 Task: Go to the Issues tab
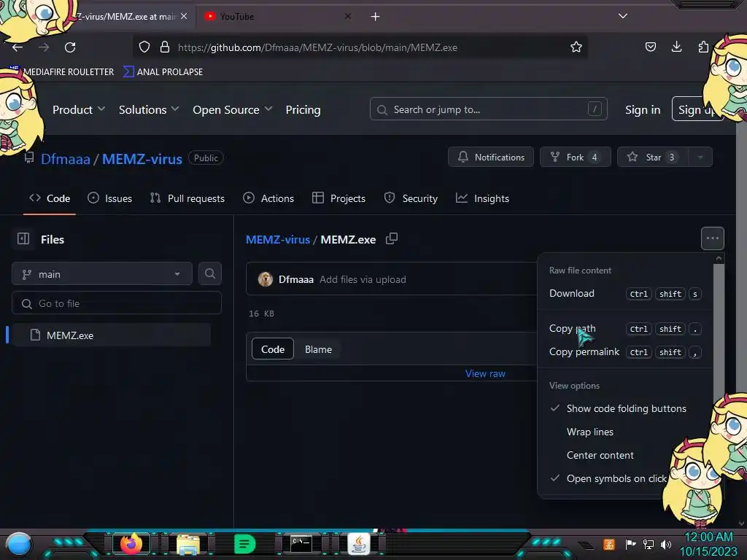(x=109, y=198)
